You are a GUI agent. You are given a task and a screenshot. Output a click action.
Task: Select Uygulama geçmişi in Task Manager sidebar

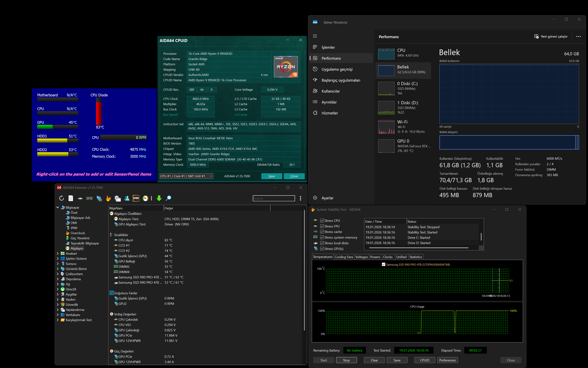pyautogui.click(x=337, y=69)
